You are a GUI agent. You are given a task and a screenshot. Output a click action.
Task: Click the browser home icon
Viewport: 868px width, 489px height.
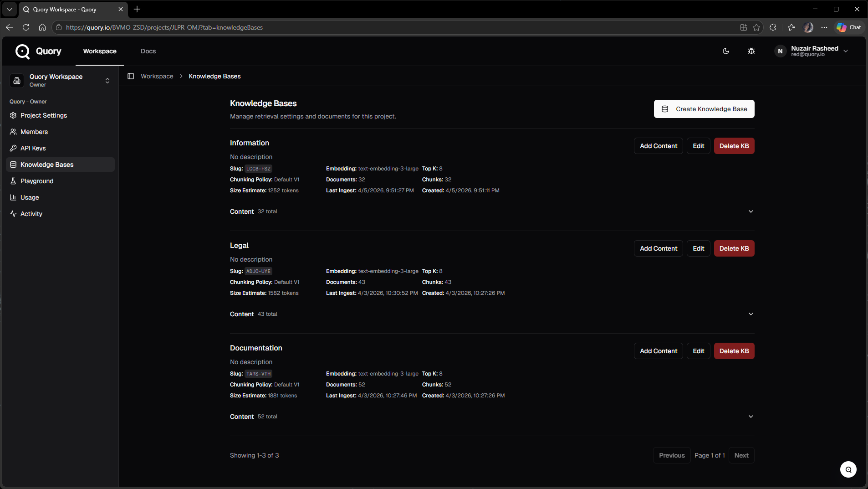[x=42, y=27]
